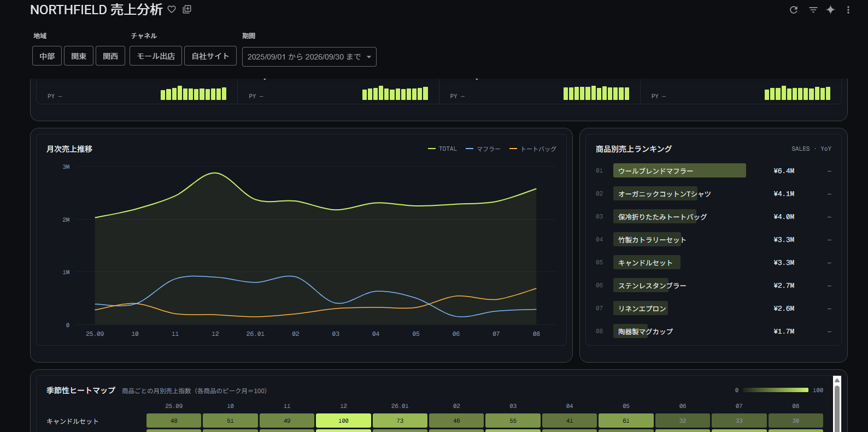Click the ¥1.7M sales value
868x432 pixels.
click(784, 332)
